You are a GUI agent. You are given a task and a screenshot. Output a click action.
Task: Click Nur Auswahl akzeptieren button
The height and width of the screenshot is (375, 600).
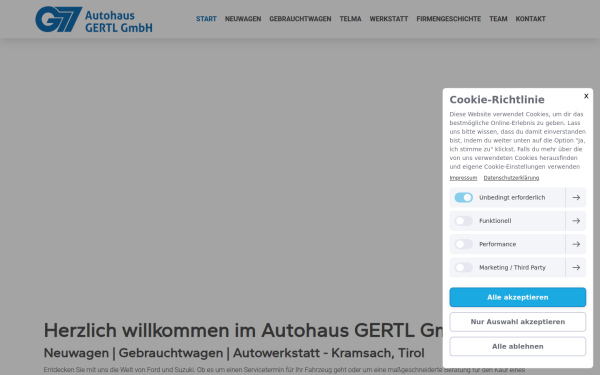click(518, 322)
